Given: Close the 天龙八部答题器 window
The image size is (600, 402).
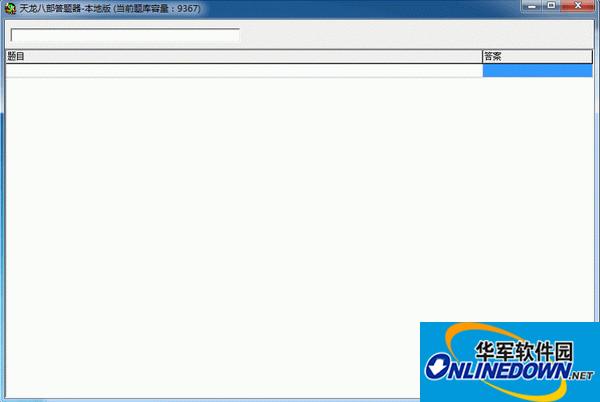Looking at the screenshot, I should pyautogui.click(x=578, y=6).
